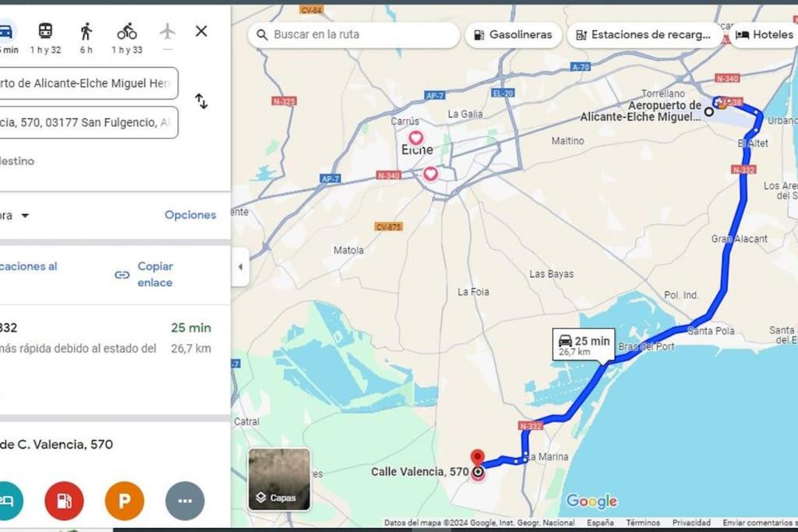Edit the Aeropuerto de Alicante-Elche origin field

89,83
